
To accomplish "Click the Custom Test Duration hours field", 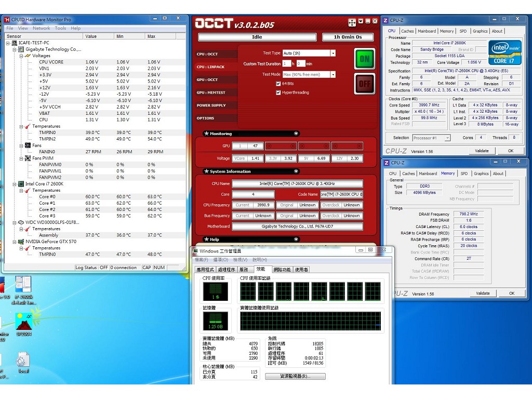I will pyautogui.click(x=287, y=63).
